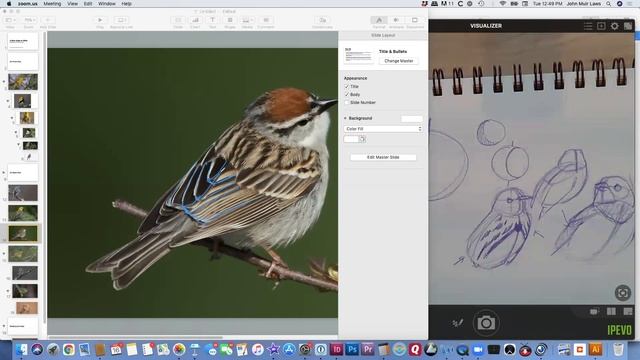640x360 pixels.
Task: Click the fill color well below Color Fill
Action: [351, 139]
